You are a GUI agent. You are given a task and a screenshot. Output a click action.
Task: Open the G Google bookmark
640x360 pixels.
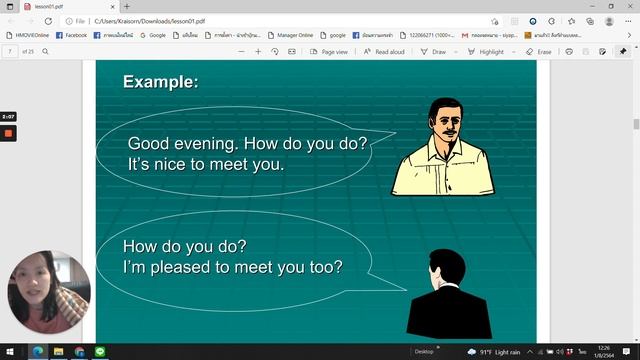153,36
